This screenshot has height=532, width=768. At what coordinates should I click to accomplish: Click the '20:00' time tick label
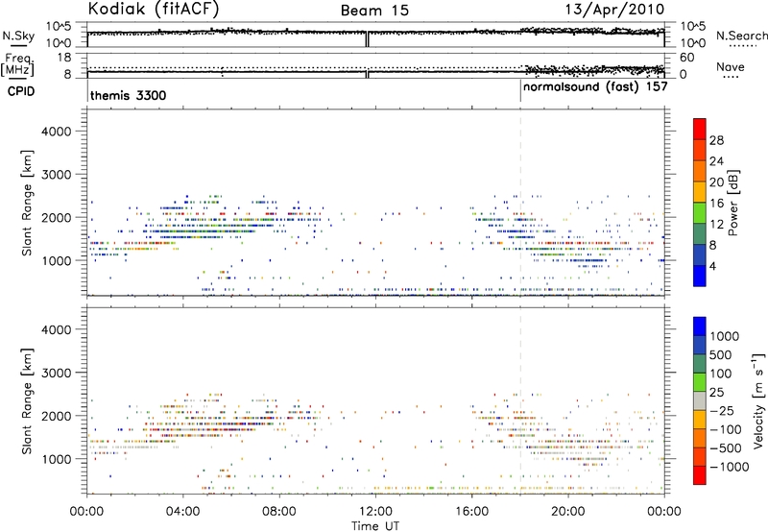568,512
